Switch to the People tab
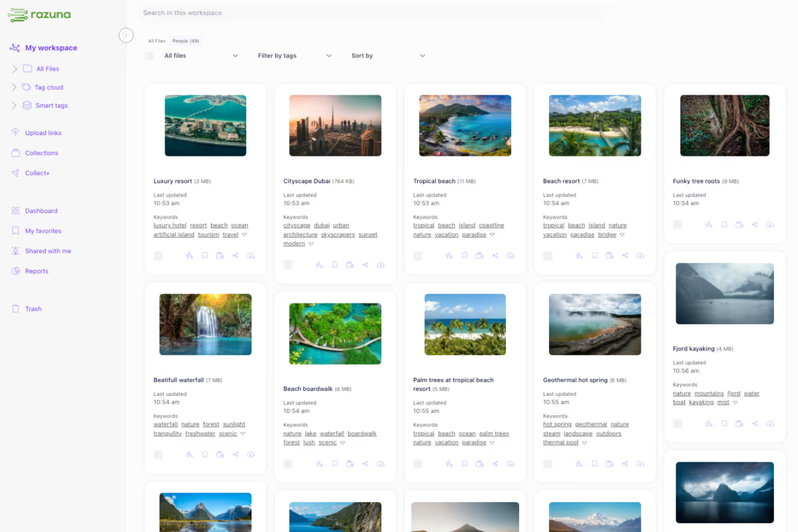The height and width of the screenshot is (532, 798). [185, 40]
